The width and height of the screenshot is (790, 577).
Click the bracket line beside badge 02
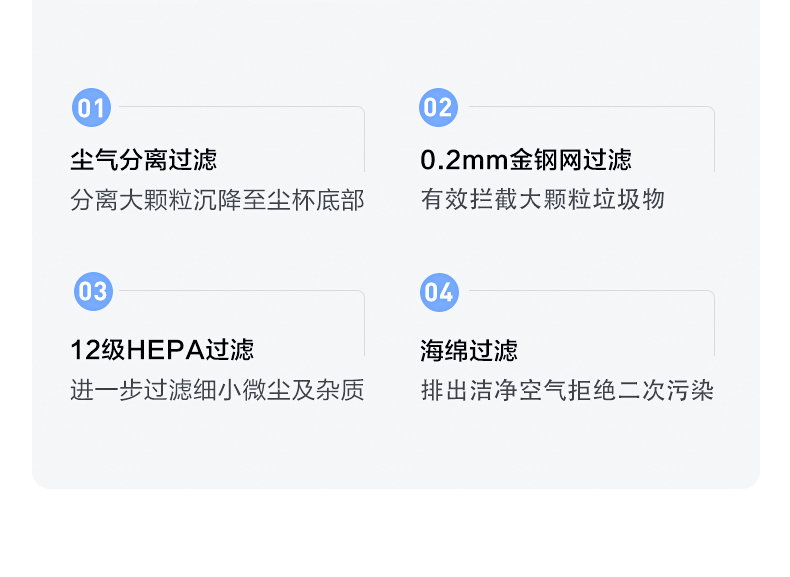click(x=590, y=107)
